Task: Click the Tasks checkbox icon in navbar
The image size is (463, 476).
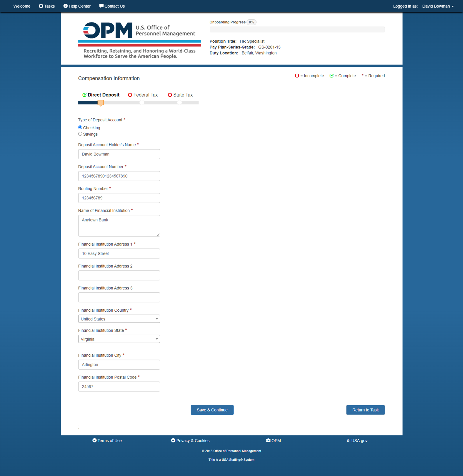Action: pos(41,6)
